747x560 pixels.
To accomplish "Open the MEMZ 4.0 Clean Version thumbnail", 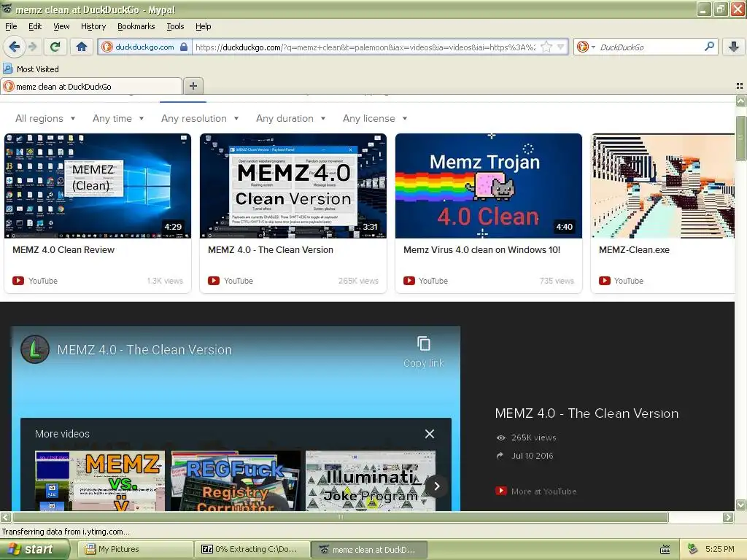I will pyautogui.click(x=293, y=186).
